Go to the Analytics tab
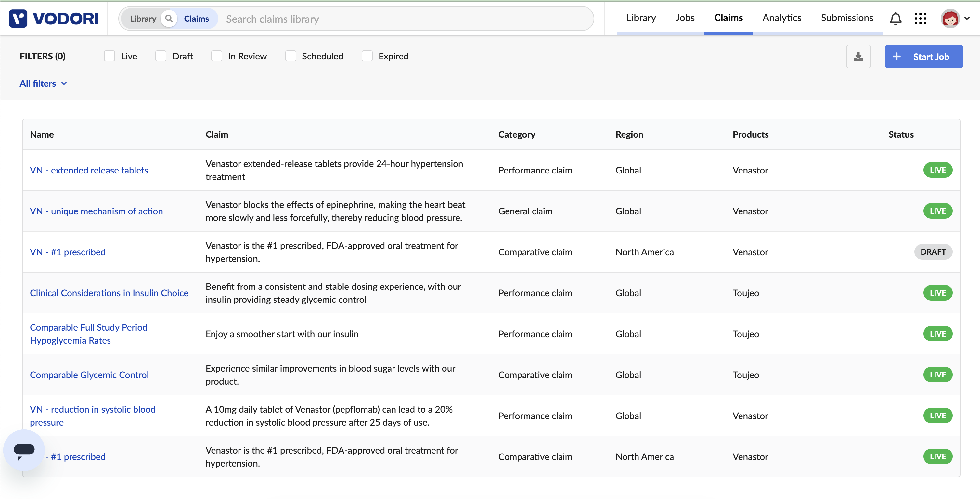This screenshot has width=980, height=499. 782,18
